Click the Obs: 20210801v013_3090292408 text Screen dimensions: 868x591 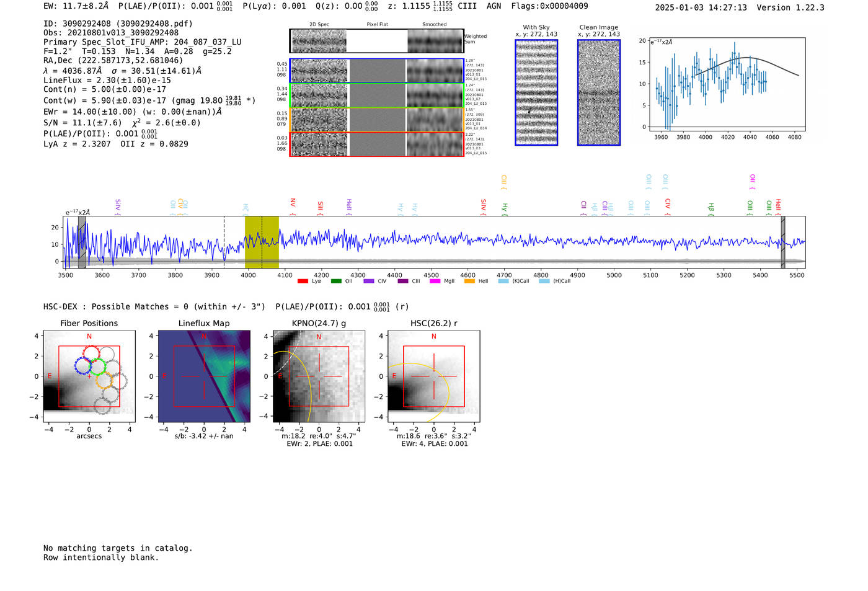[x=111, y=33]
